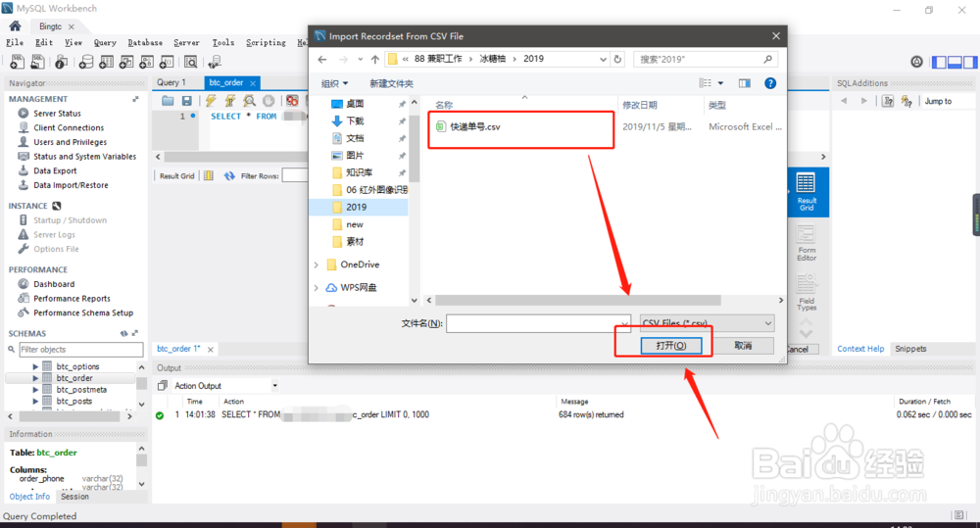Create new function toolbar icon
The image size is (980, 528).
point(167,62)
